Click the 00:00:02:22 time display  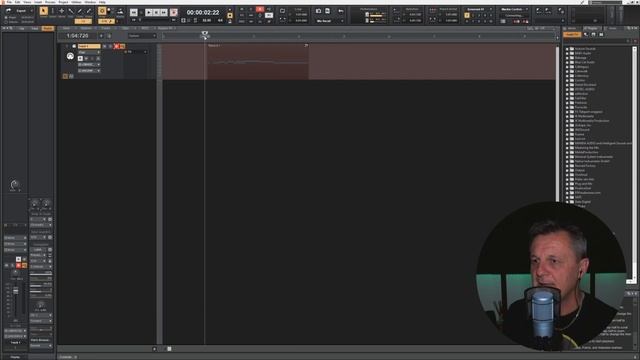click(x=203, y=13)
